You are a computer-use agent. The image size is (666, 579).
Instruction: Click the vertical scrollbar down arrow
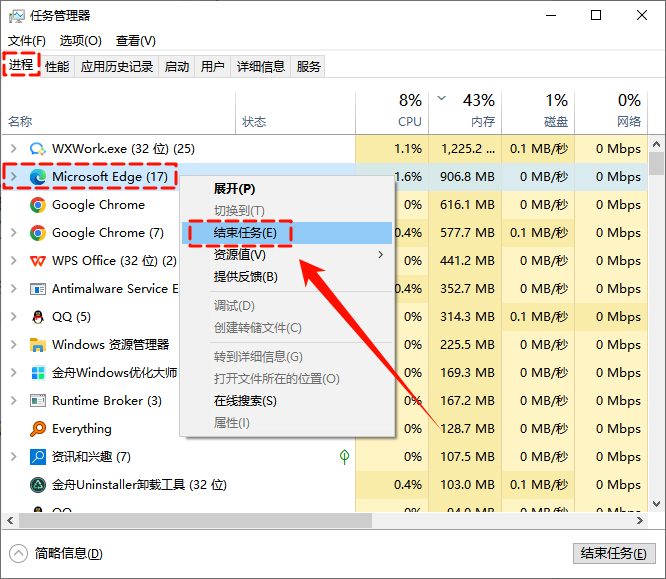pyautogui.click(x=657, y=504)
